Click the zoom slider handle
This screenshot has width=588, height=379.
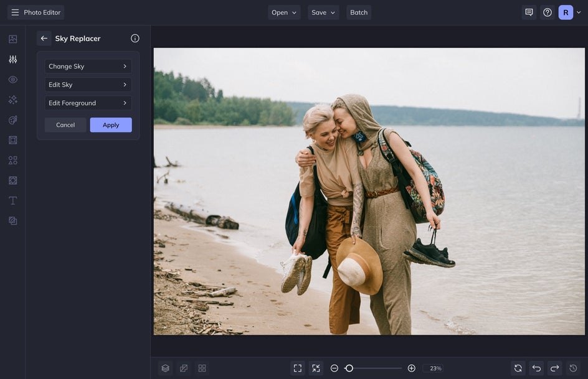point(349,368)
